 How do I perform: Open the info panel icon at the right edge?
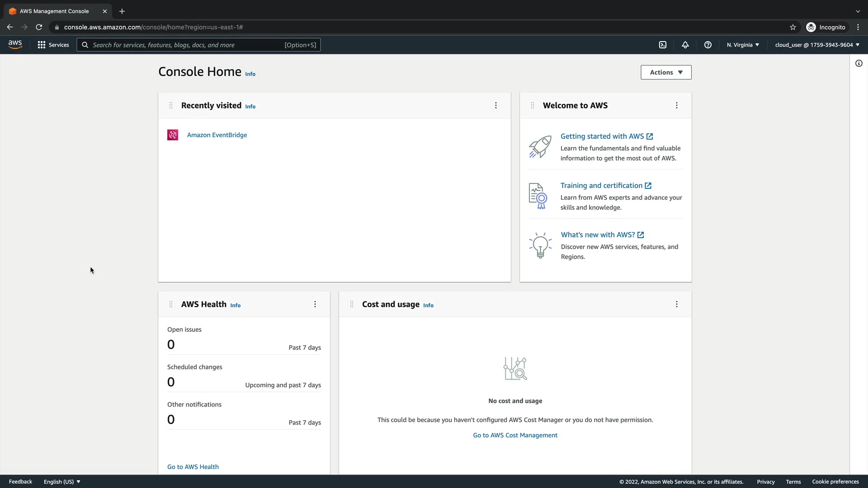pos(859,63)
